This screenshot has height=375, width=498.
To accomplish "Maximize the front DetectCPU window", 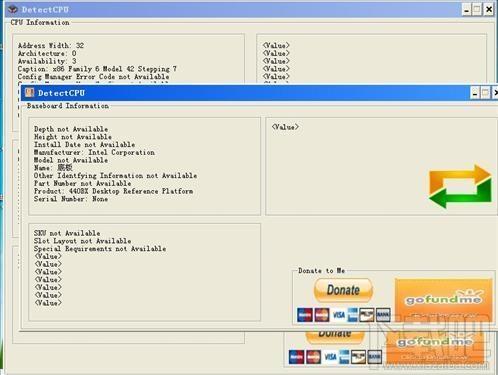I will (485, 93).
